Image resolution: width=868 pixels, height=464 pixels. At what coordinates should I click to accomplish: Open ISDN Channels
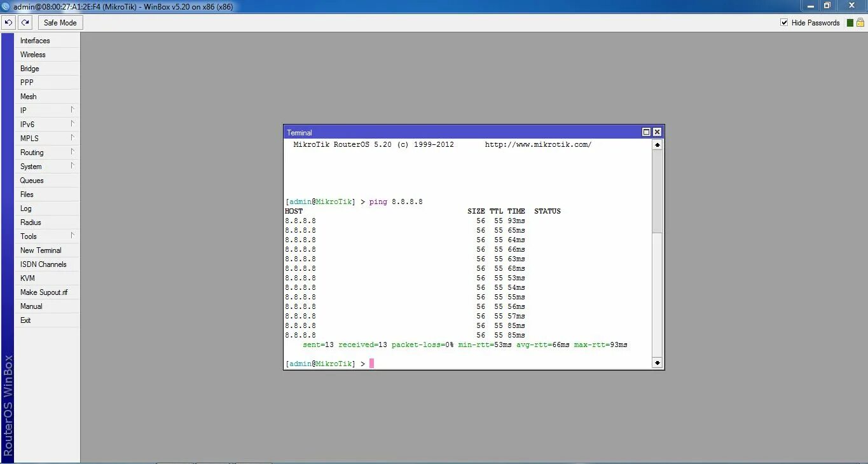point(47,264)
